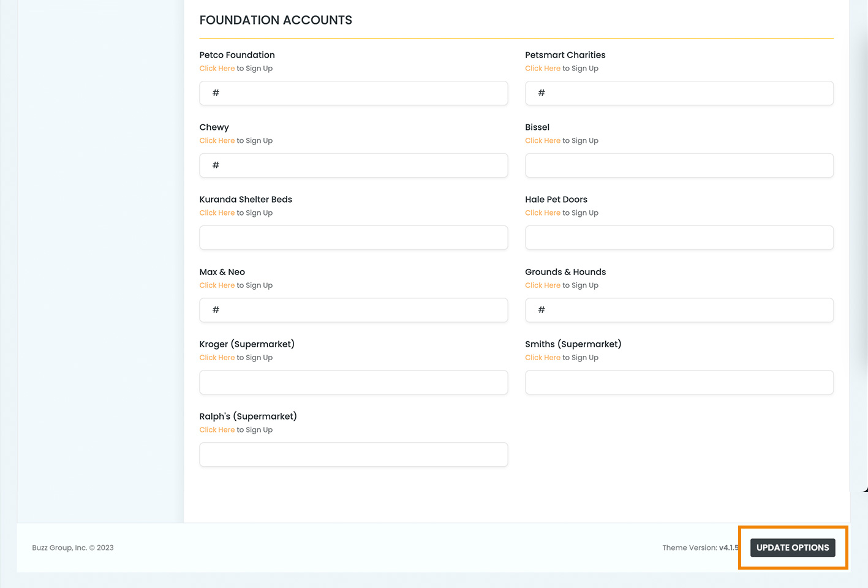This screenshot has width=868, height=588.
Task: Select the Kroger (Supermarket) label
Action: (x=247, y=344)
